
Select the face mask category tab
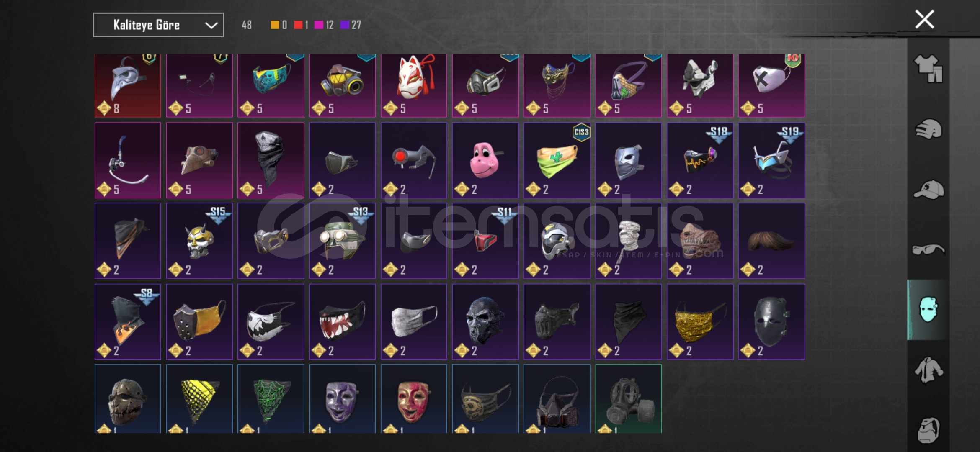click(x=928, y=310)
